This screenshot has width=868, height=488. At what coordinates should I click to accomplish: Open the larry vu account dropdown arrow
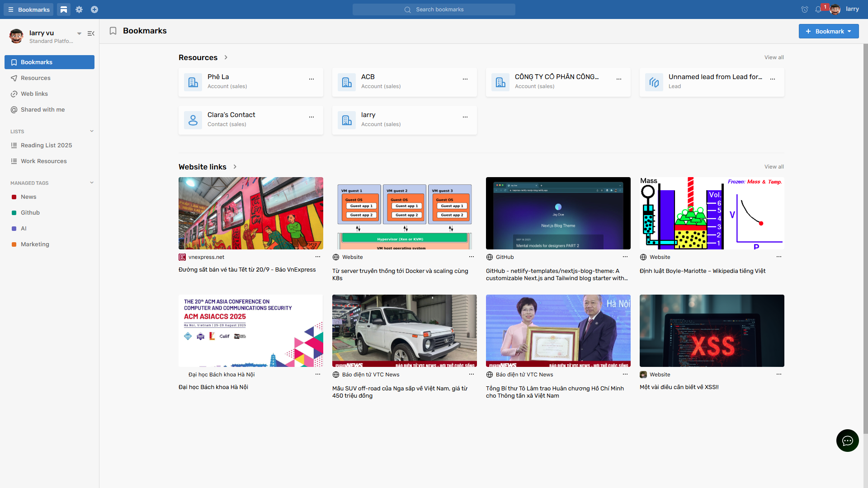pos(79,33)
